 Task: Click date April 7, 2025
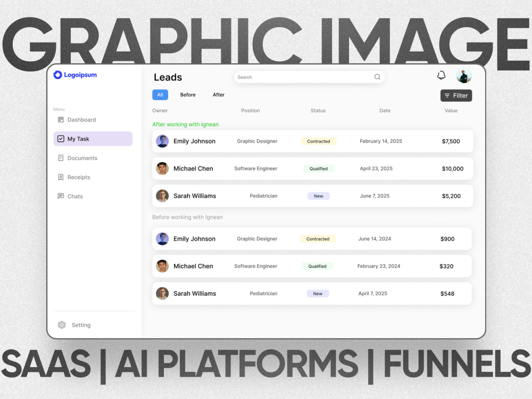pos(372,294)
